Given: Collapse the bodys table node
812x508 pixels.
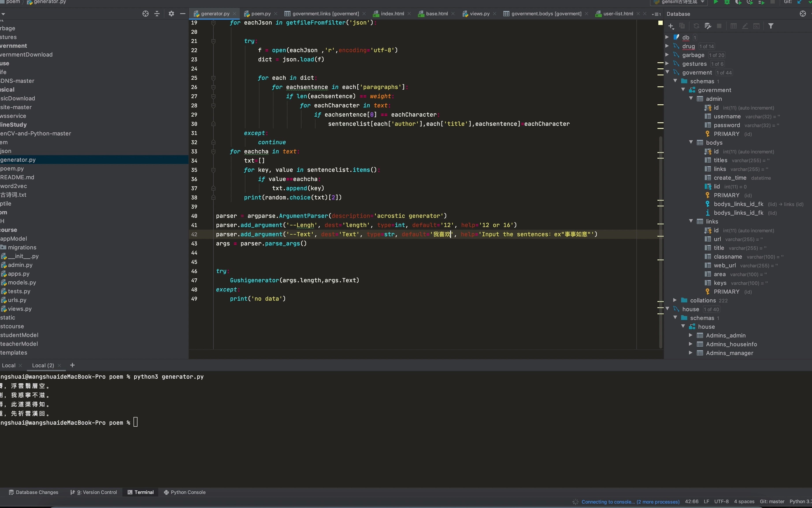Looking at the screenshot, I should (691, 142).
